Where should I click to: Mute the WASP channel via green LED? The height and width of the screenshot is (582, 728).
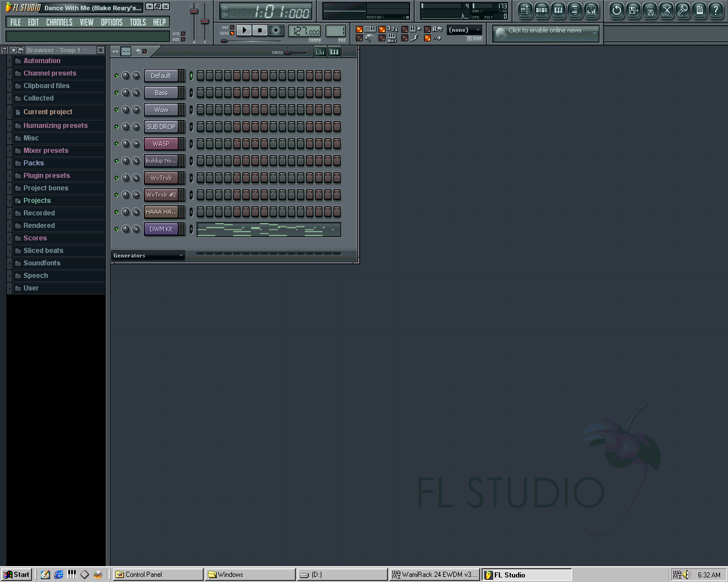[x=117, y=144]
